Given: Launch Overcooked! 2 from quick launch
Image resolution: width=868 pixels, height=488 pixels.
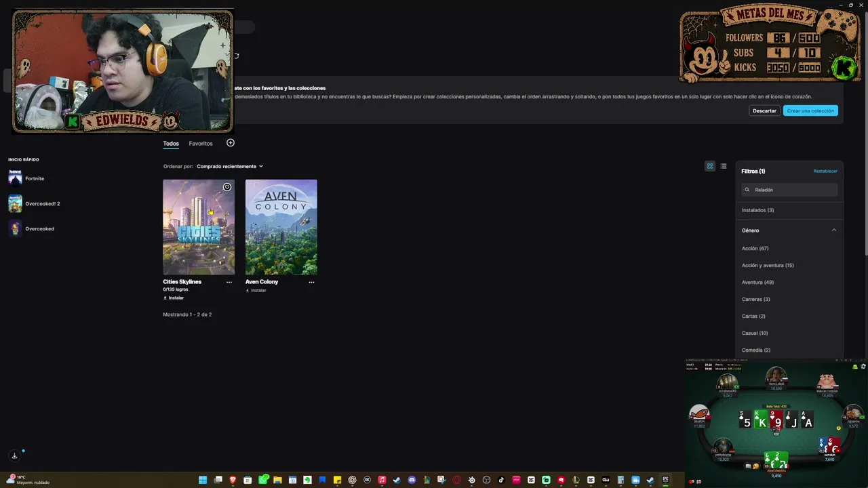Looking at the screenshot, I should (x=34, y=203).
